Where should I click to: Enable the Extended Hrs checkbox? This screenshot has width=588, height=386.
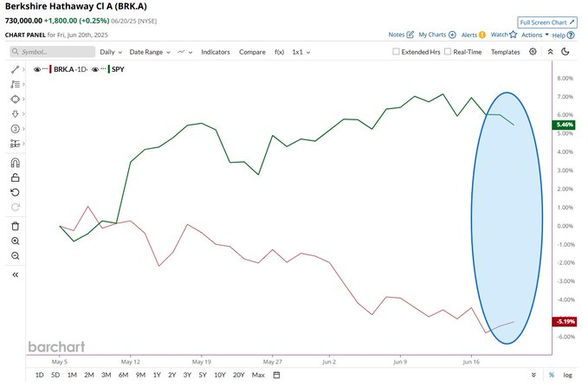point(396,51)
